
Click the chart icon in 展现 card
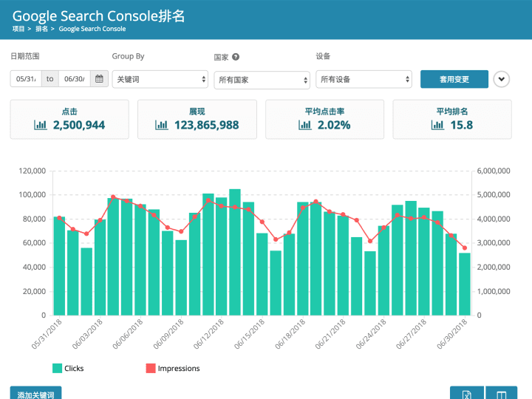(162, 125)
